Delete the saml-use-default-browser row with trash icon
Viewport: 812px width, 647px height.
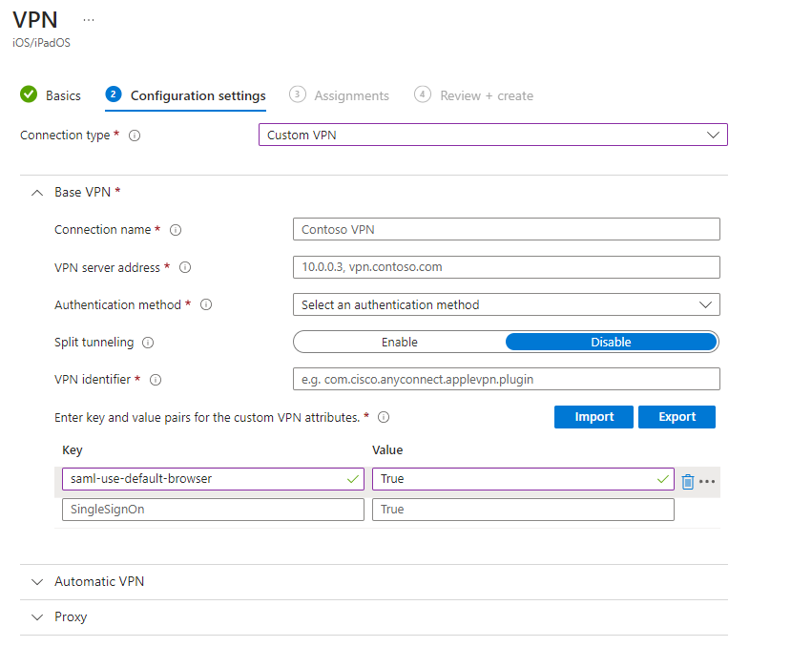click(687, 482)
